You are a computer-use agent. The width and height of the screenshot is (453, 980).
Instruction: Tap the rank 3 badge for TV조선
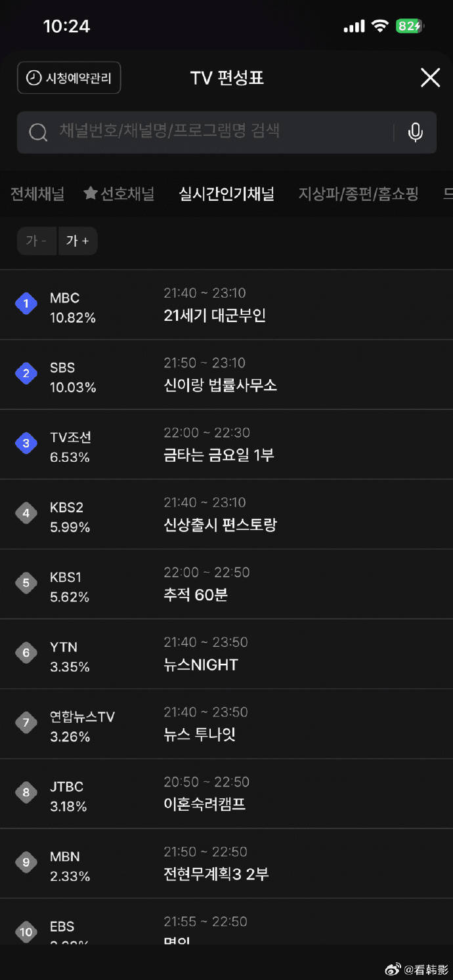click(26, 443)
